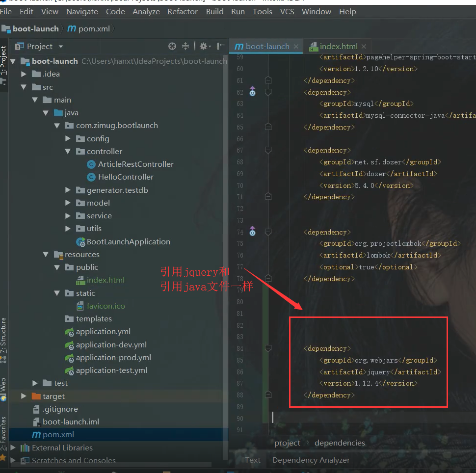Collapse the static folder
This screenshot has height=473, width=476.
tap(57, 293)
